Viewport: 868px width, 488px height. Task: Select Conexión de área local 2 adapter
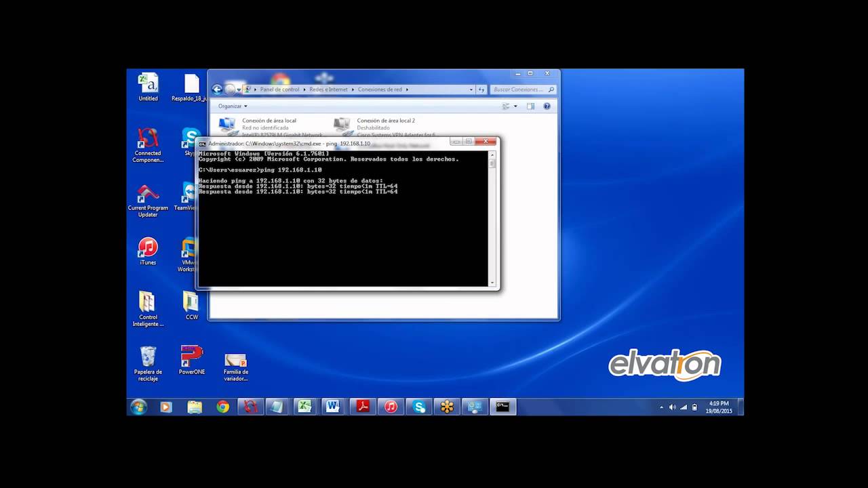point(387,127)
